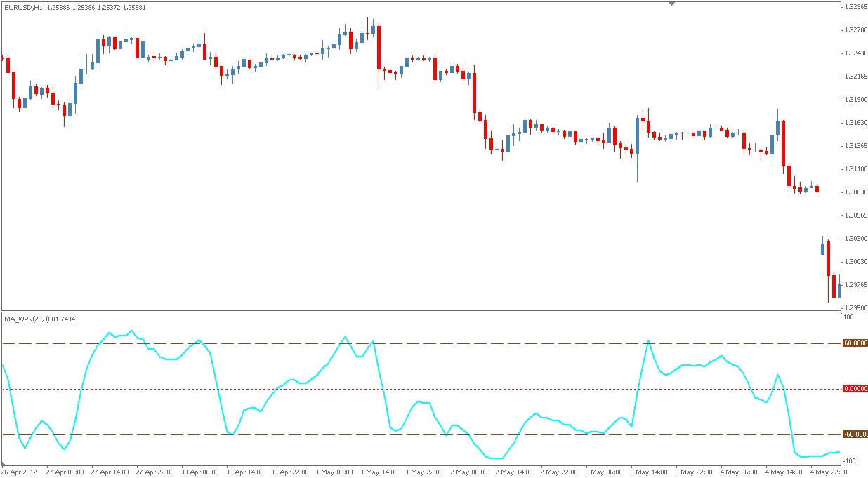
Task: Click the '1 May 22:00' time label
Action: (x=426, y=472)
